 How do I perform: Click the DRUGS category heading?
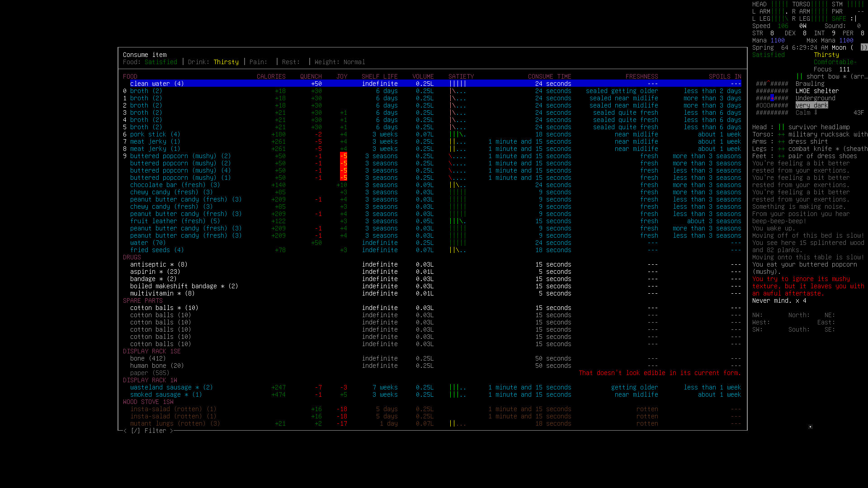coord(132,257)
